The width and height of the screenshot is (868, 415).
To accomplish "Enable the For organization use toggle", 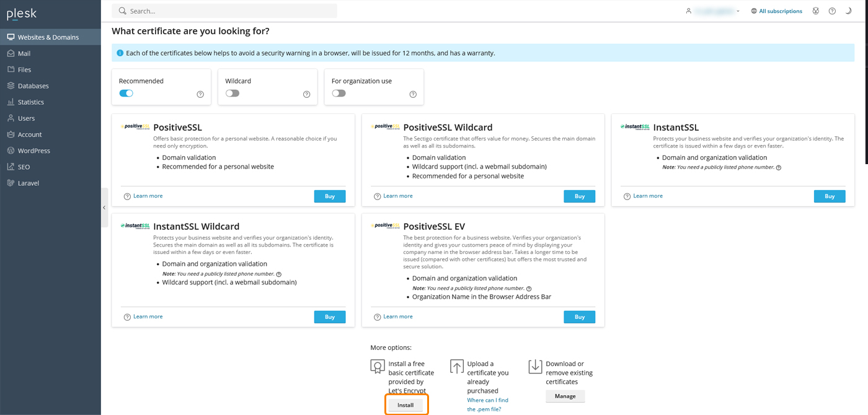I will [x=339, y=92].
